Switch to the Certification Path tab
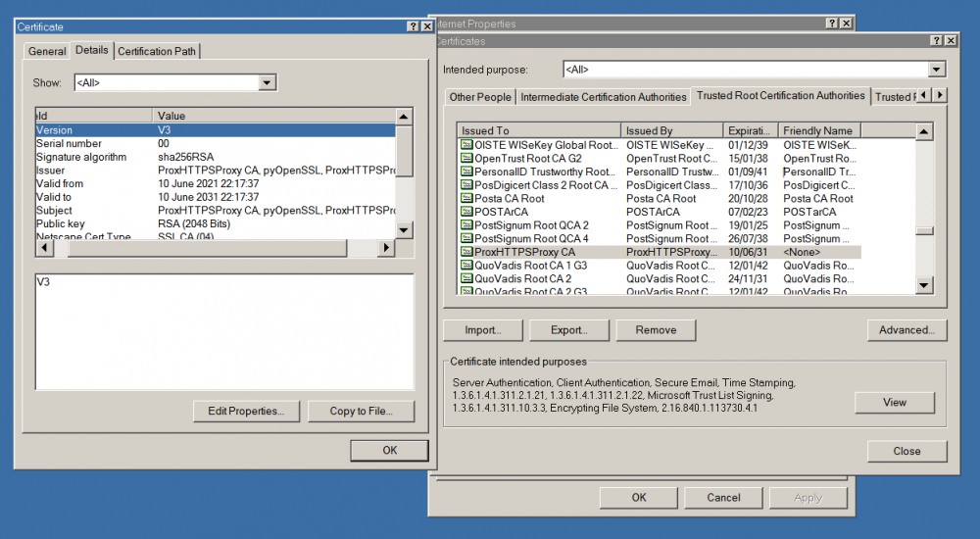 pyautogui.click(x=157, y=51)
